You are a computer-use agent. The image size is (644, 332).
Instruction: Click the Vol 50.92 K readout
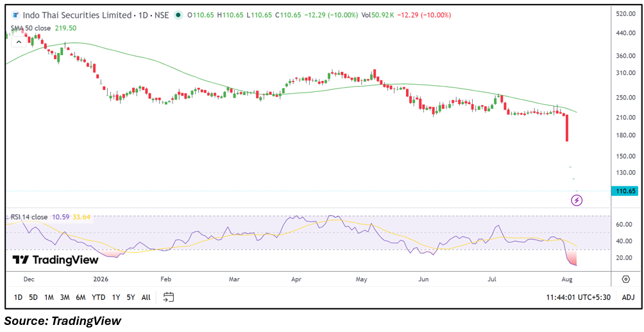click(x=378, y=15)
